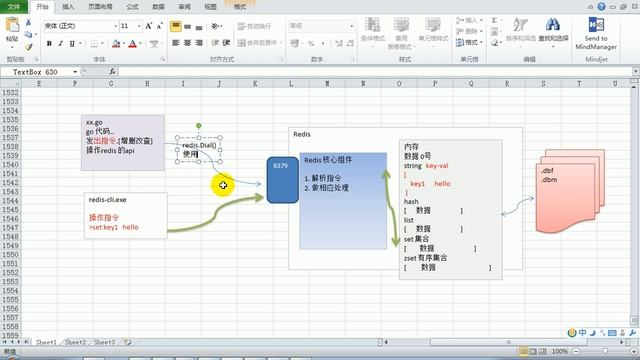
Task: Open the borders dropdown arrow
Action: click(x=102, y=43)
